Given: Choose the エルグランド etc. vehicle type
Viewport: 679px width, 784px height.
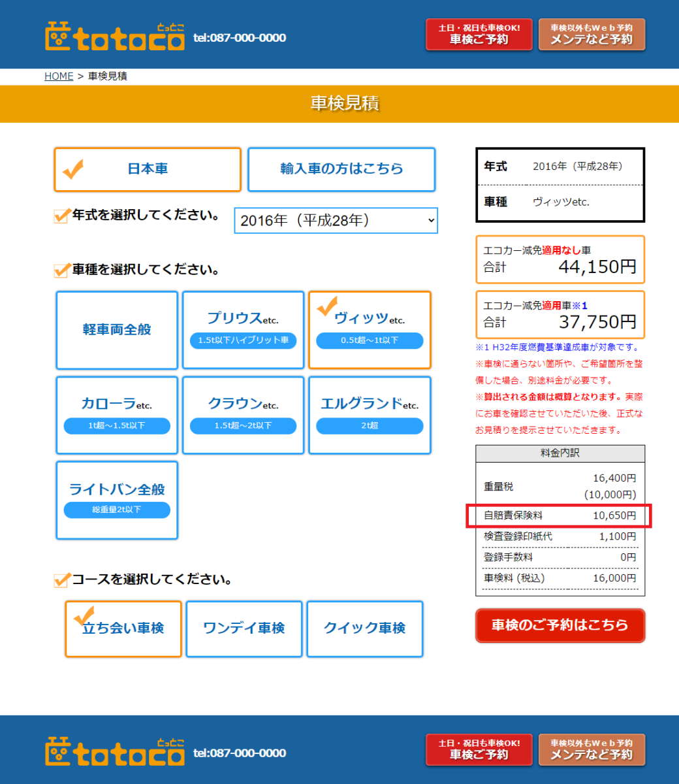Looking at the screenshot, I should pyautogui.click(x=370, y=415).
